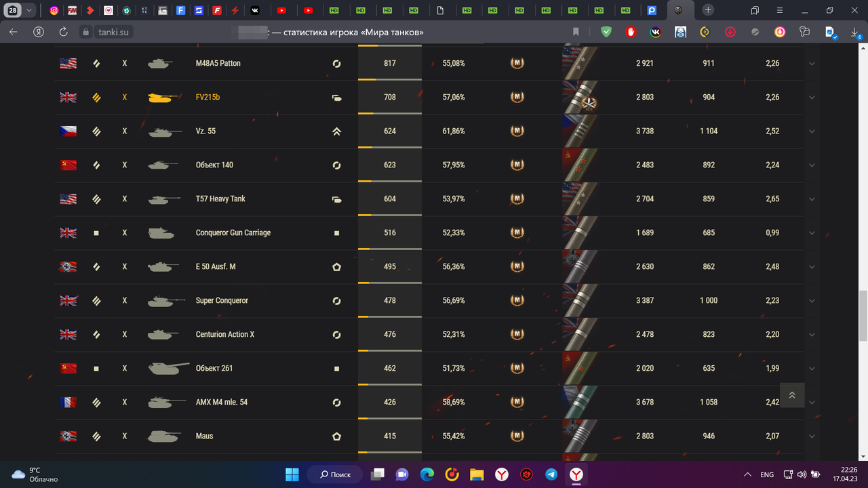This screenshot has height=488, width=868.
Task: Open the Windows Start menu
Action: pyautogui.click(x=292, y=474)
